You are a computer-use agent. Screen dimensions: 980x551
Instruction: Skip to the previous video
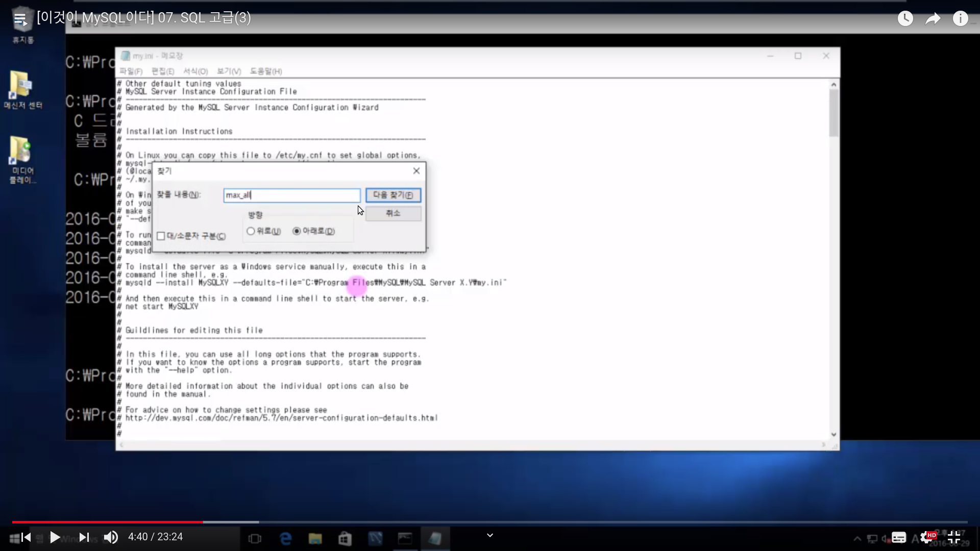(26, 537)
